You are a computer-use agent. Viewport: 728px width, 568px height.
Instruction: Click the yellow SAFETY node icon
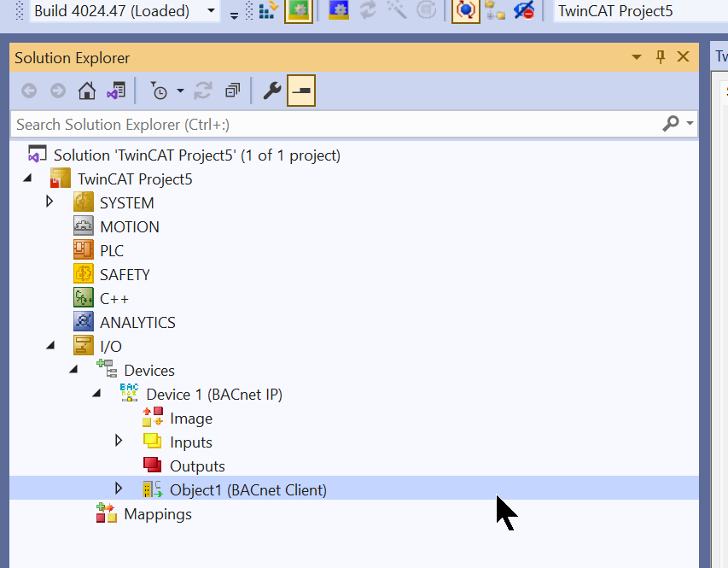click(x=84, y=274)
